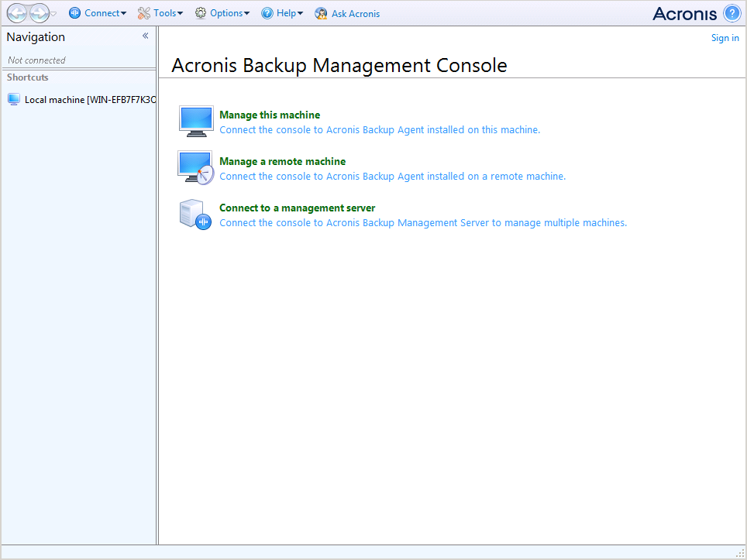Viewport: 747px width, 560px height.
Task: Click the blue help button in top-right corner
Action: tap(732, 13)
